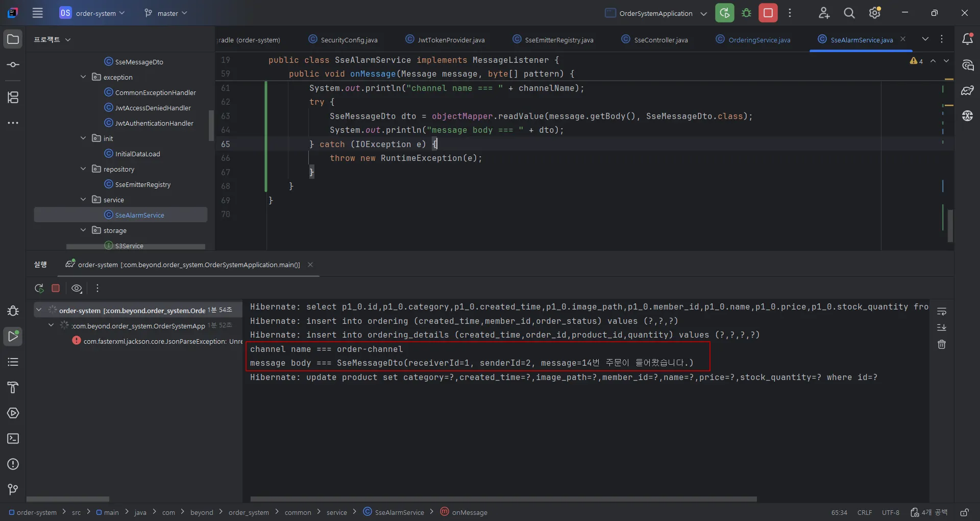Click the onMessage breadcrumb
This screenshot has width=980, height=521.
[464, 512]
